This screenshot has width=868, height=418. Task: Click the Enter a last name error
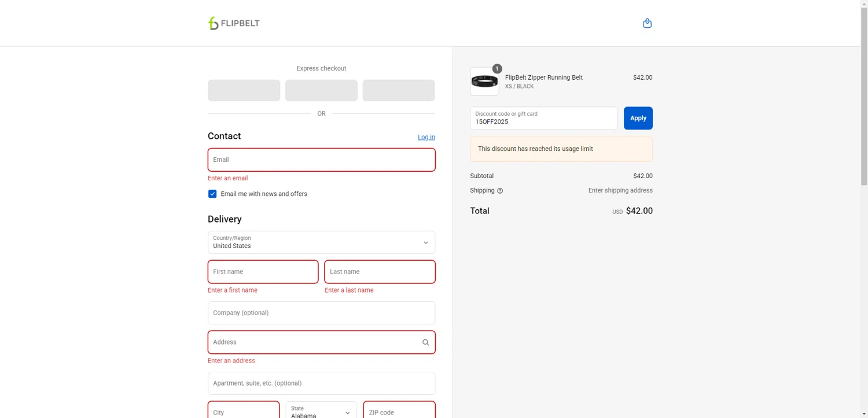tap(349, 290)
